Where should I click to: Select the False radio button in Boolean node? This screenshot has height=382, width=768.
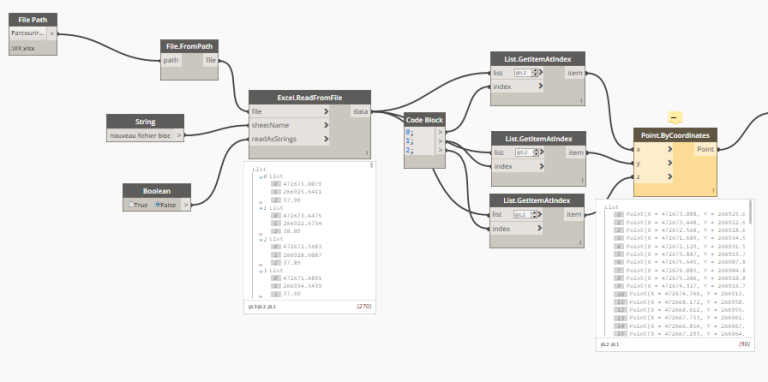(x=158, y=205)
